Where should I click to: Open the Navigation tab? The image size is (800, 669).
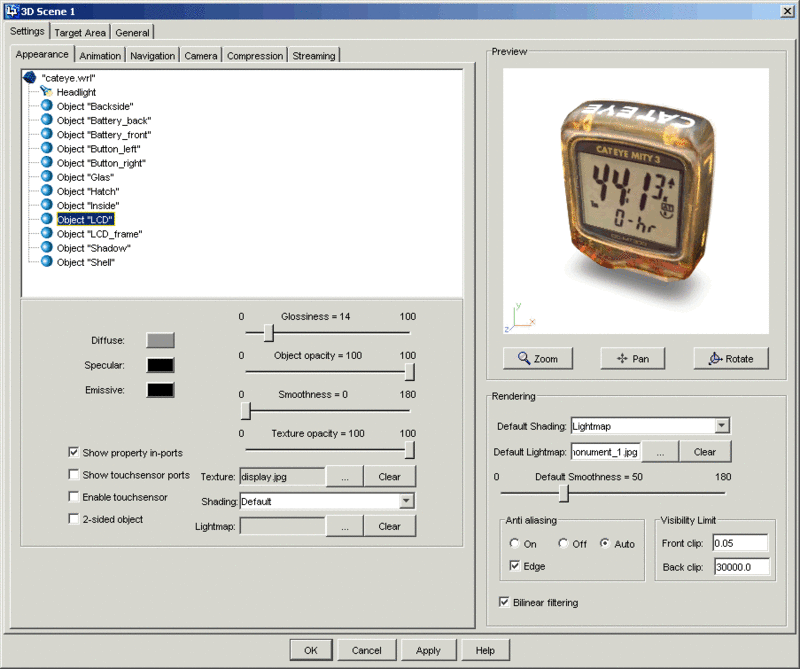coord(152,56)
